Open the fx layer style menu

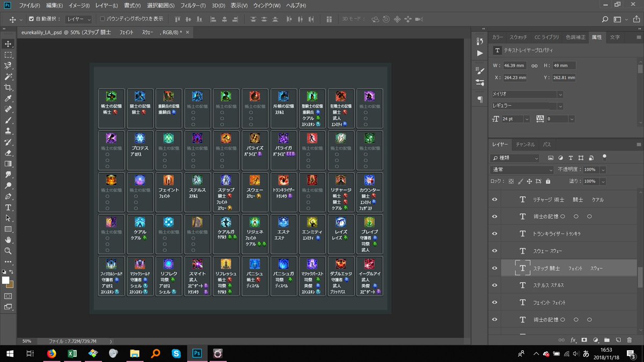(573, 340)
